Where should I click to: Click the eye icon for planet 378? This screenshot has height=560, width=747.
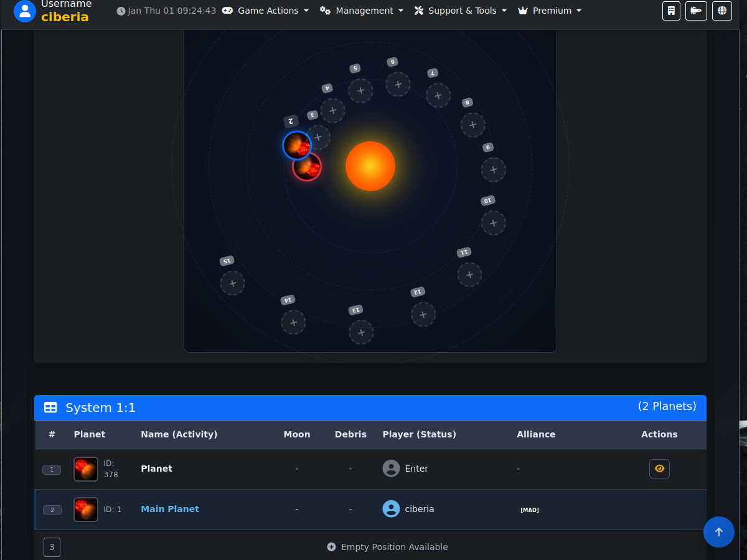tap(659, 469)
